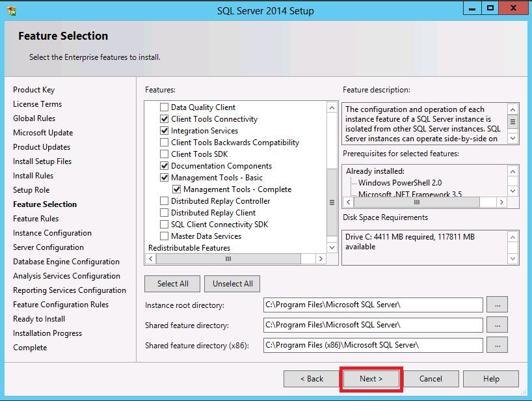The image size is (532, 401).
Task: Click the Unselect All button
Action: pos(232,284)
